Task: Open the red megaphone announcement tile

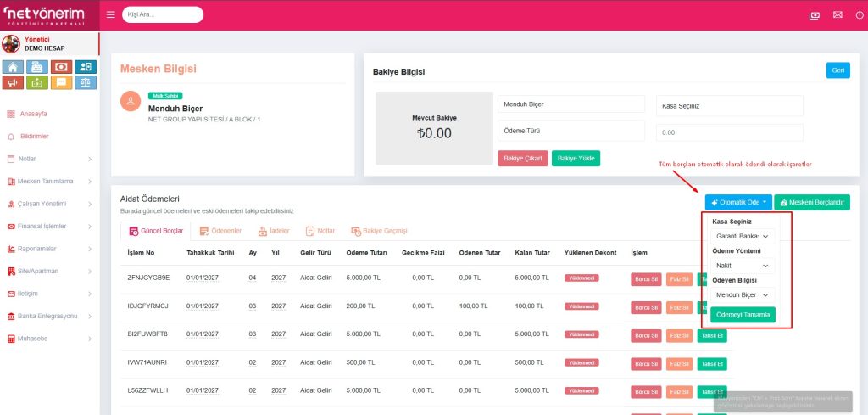Action: click(13, 82)
